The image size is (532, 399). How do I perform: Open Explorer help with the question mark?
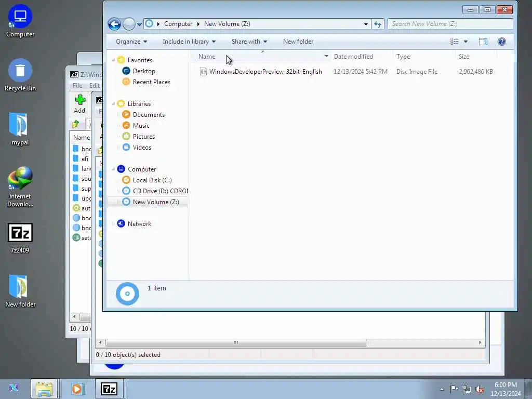click(x=501, y=42)
